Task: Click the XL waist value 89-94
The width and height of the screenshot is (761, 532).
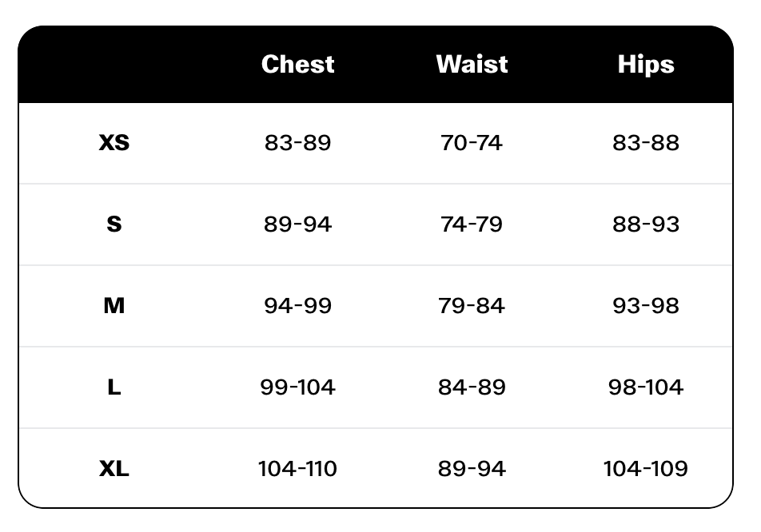Action: pos(472,469)
